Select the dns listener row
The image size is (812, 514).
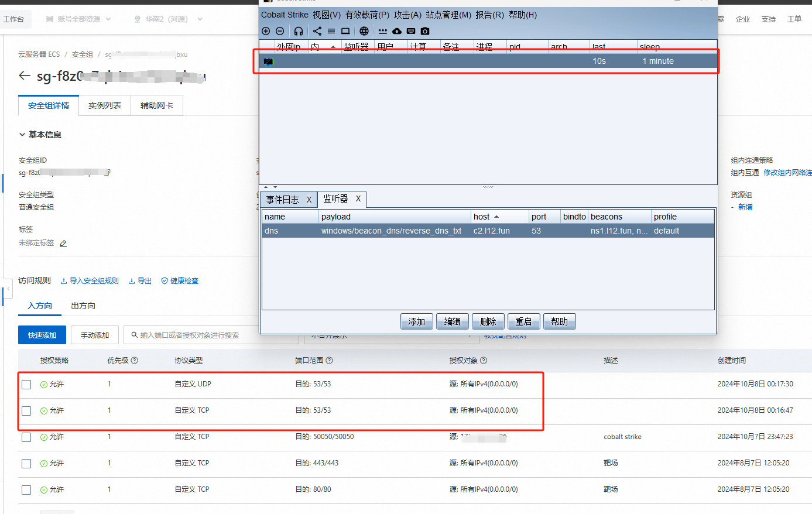[488, 231]
